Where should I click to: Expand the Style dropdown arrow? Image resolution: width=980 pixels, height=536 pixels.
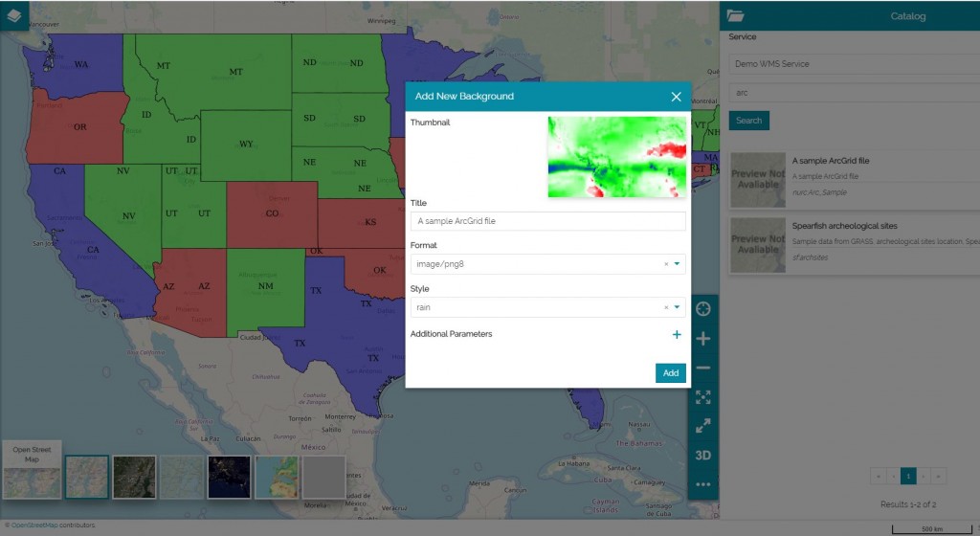point(678,307)
